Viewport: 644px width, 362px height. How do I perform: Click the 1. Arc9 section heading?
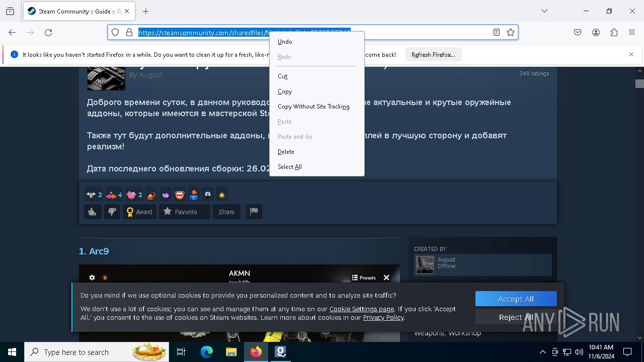[x=94, y=251]
